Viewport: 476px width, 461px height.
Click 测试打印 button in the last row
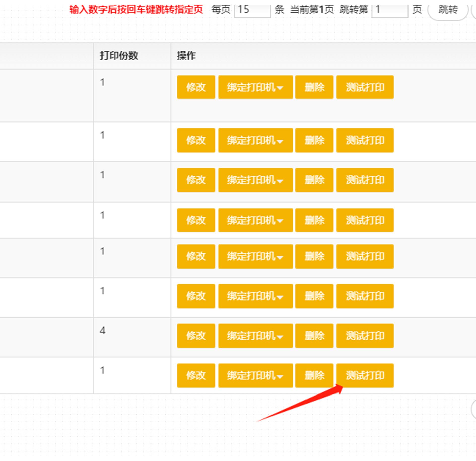point(365,375)
